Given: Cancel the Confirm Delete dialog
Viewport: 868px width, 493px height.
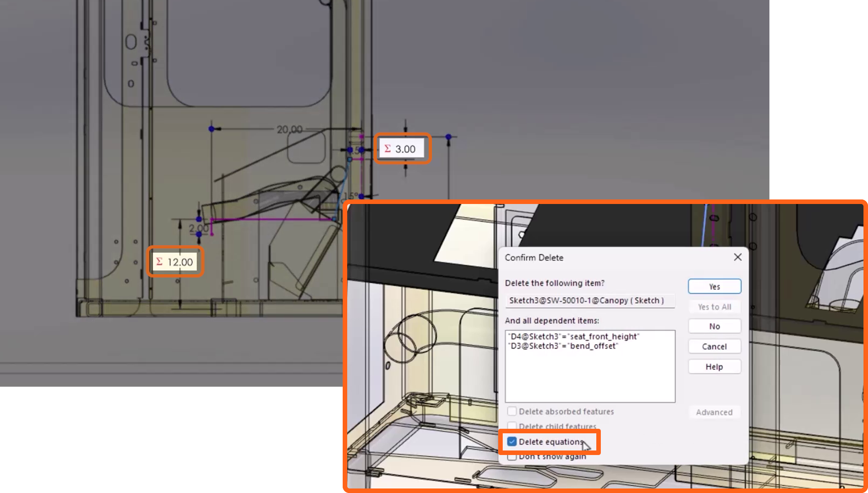Looking at the screenshot, I should point(714,346).
